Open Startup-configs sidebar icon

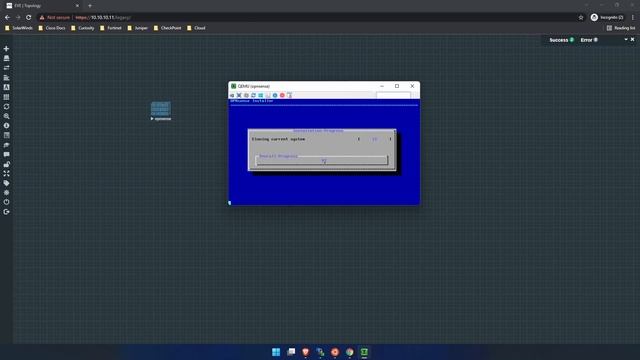point(6,78)
